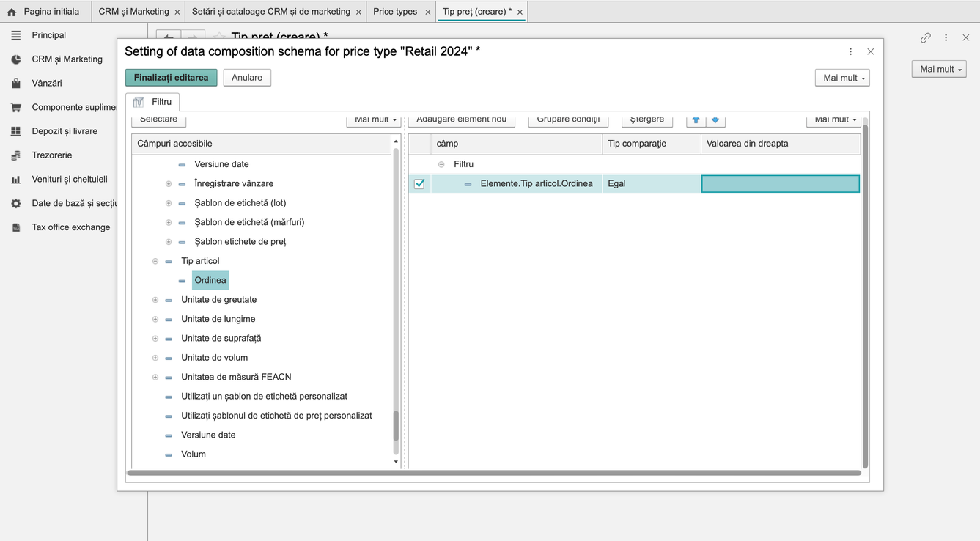Open Setări și cataloage CRM tab
Screen dimensions: 980x541
[x=271, y=12]
